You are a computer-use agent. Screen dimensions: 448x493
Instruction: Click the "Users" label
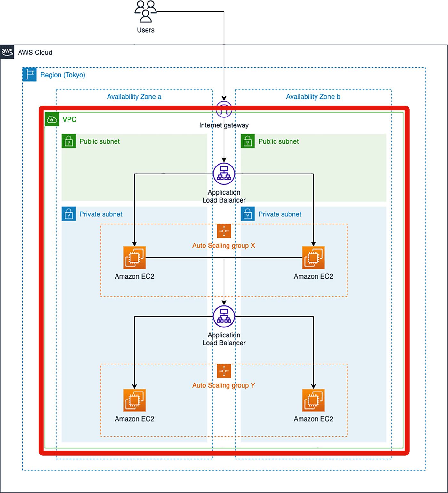[146, 30]
